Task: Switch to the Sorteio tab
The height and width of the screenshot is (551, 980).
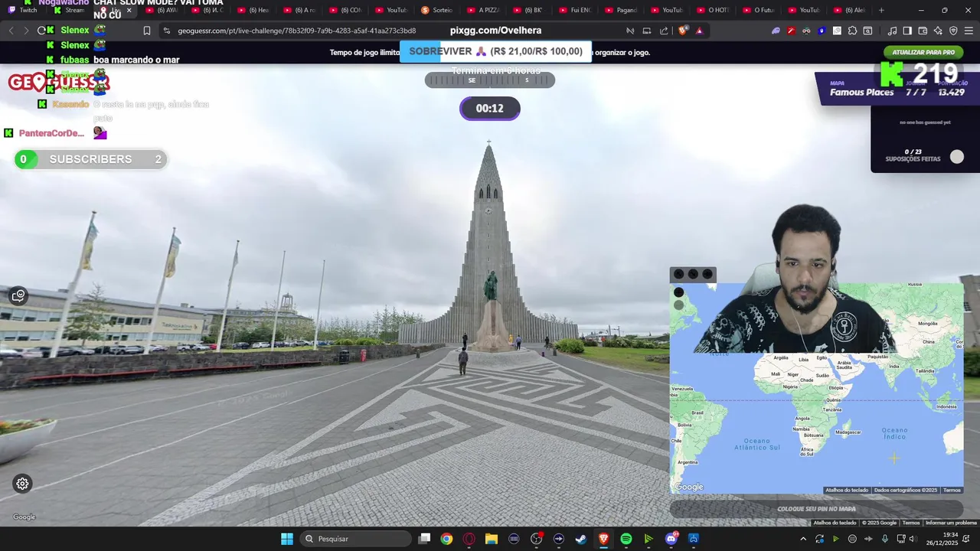Action: point(438,10)
